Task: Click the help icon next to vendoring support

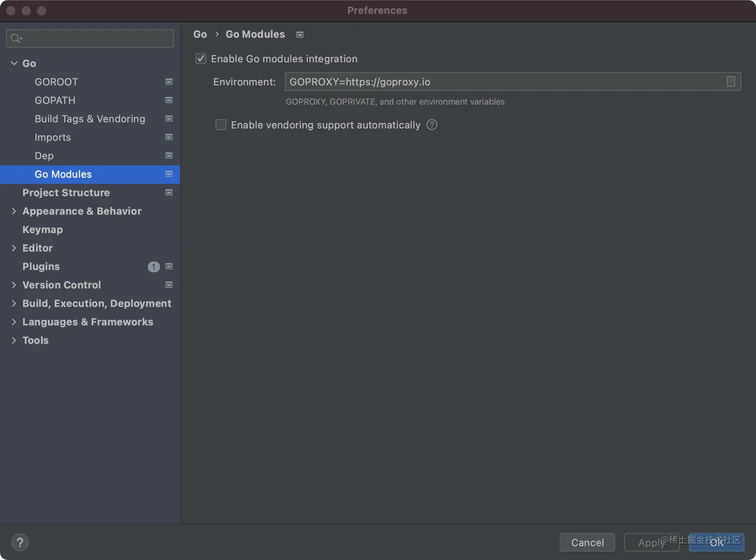Action: (432, 124)
